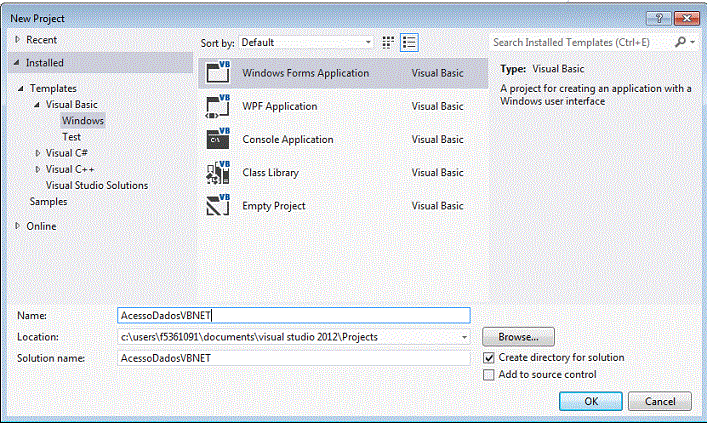
Task: Close the New Project dialog
Action: click(x=687, y=18)
